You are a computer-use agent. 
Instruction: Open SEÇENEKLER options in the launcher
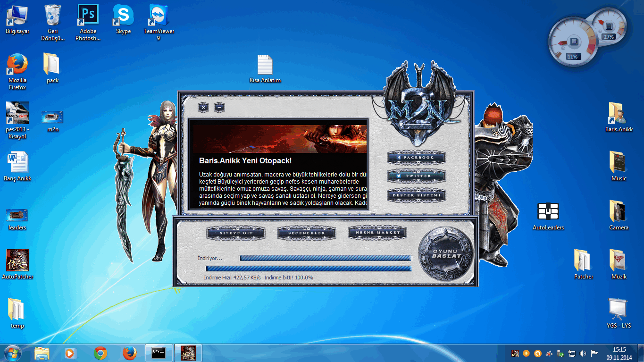point(307,233)
